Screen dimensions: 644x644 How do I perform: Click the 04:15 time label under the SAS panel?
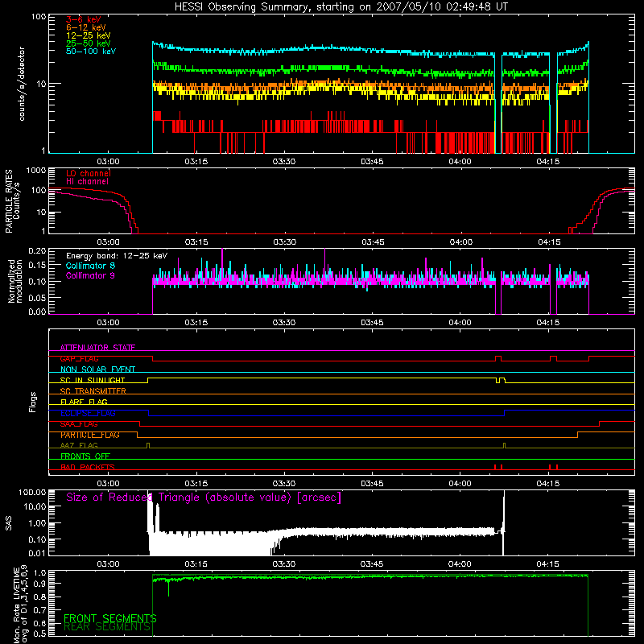click(x=547, y=564)
